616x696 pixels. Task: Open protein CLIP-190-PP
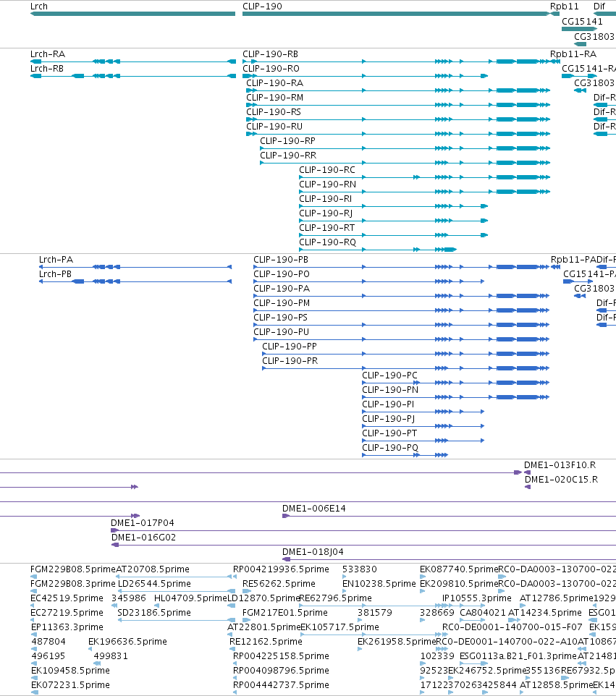click(x=290, y=347)
